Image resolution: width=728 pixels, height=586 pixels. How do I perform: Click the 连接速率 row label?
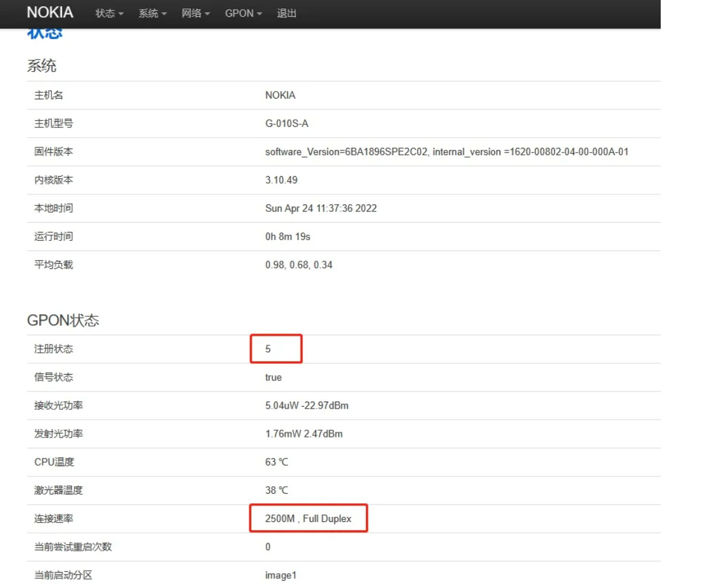(x=53, y=519)
